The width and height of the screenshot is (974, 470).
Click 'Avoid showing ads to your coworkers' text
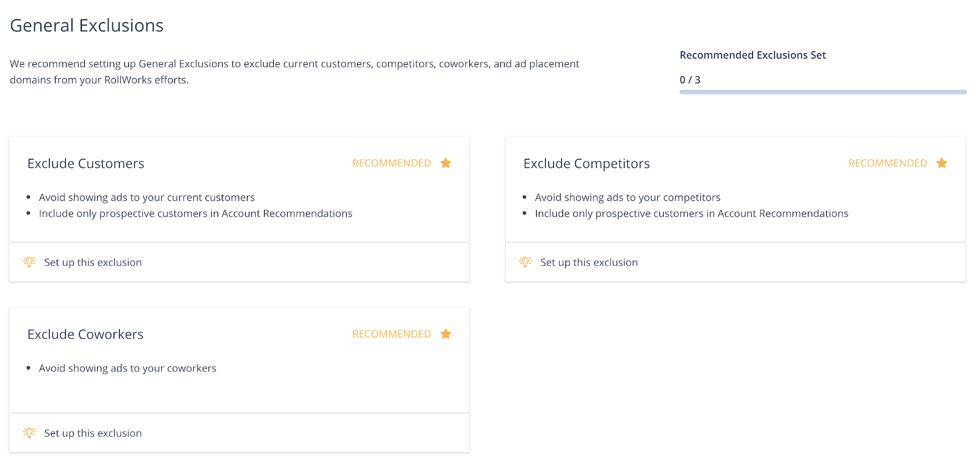pyautogui.click(x=127, y=368)
